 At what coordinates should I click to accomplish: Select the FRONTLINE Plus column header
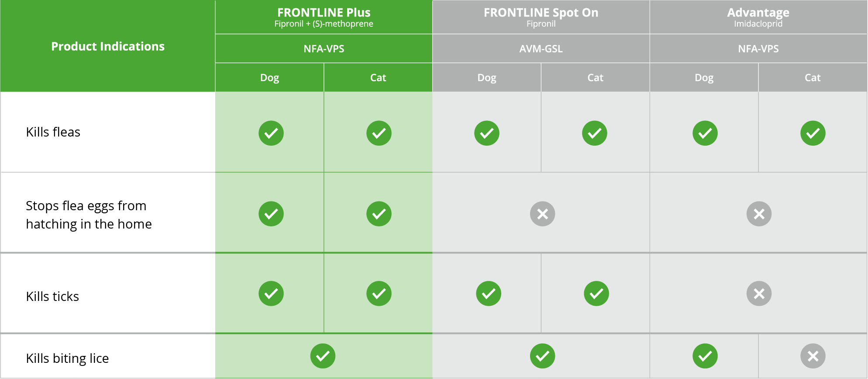point(324,17)
